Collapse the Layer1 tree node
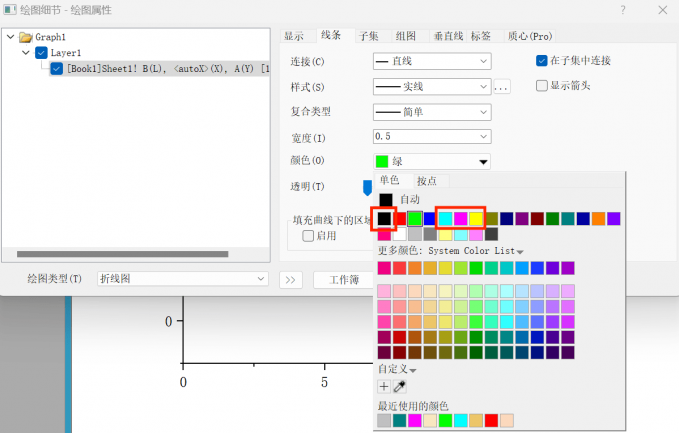The height and width of the screenshot is (433, 679). [26, 53]
